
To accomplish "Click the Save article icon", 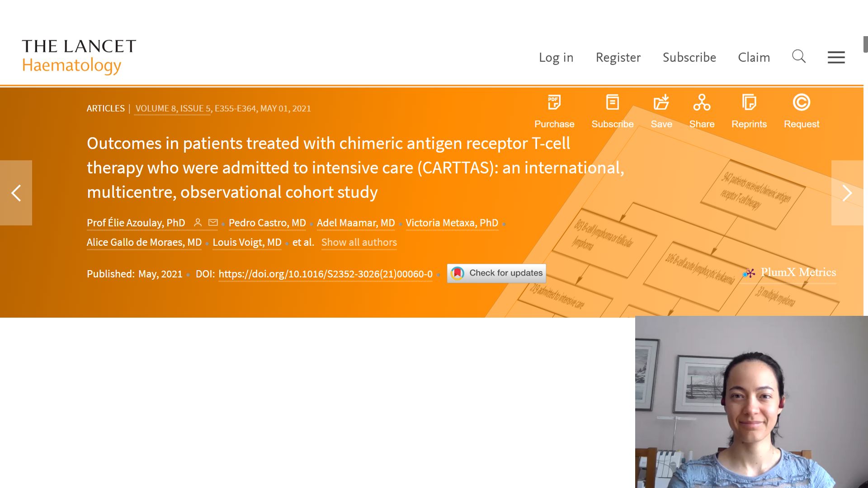I will (x=661, y=103).
